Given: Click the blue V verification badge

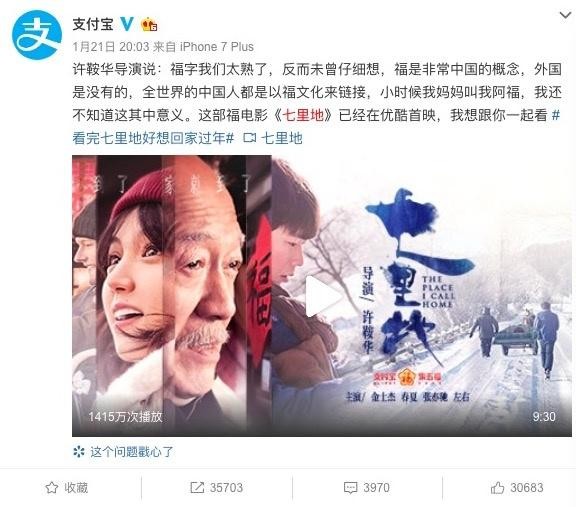Looking at the screenshot, I should click(127, 24).
